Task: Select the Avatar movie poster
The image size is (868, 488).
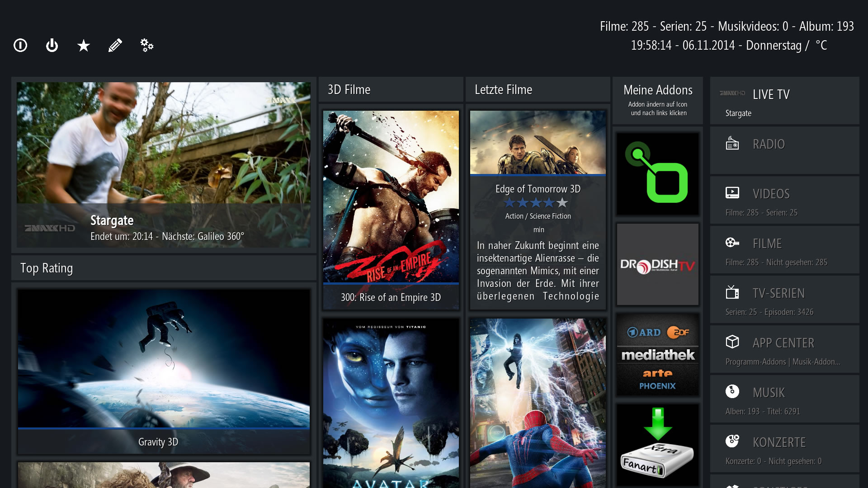Action: click(391, 403)
